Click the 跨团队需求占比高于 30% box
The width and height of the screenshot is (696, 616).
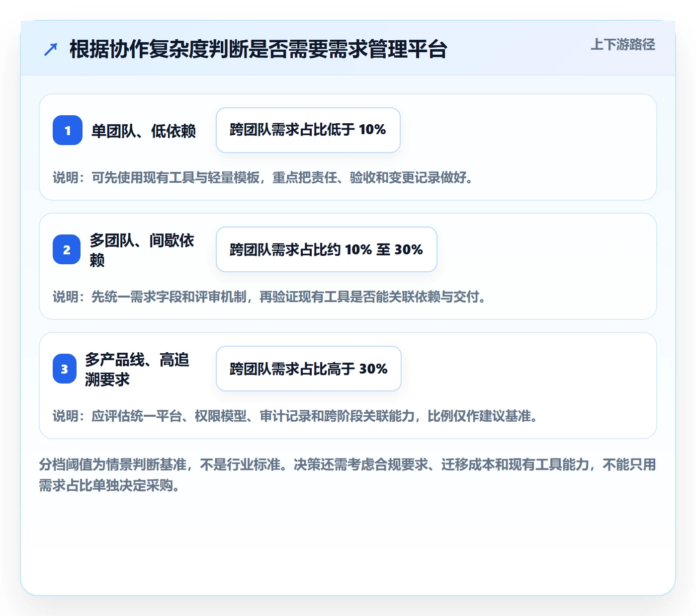pyautogui.click(x=309, y=369)
